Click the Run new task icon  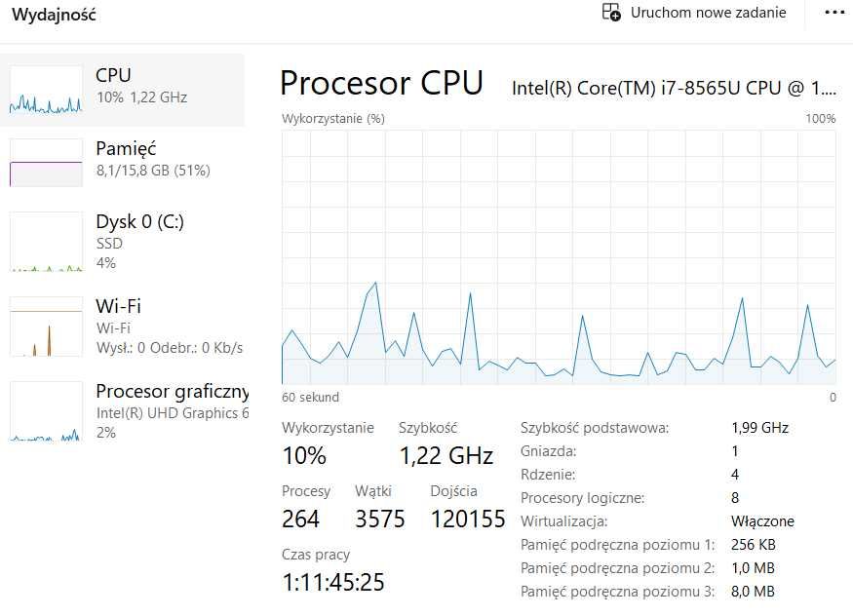611,13
